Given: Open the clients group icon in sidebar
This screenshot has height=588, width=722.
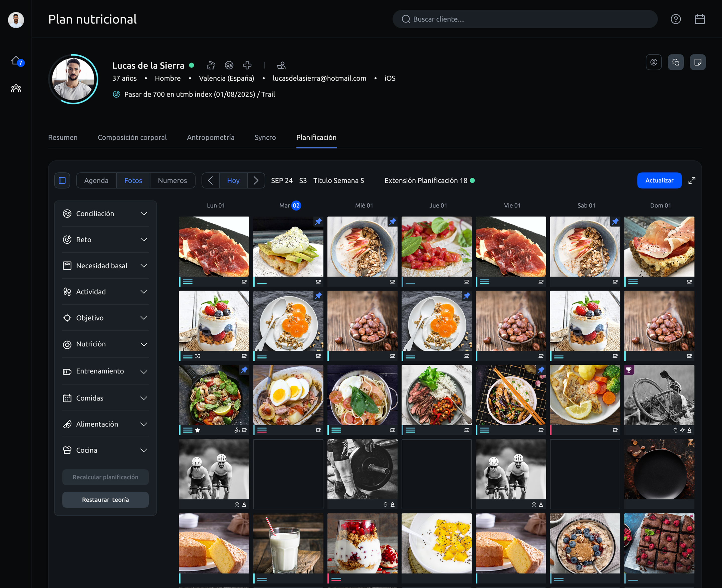Looking at the screenshot, I should [x=16, y=89].
